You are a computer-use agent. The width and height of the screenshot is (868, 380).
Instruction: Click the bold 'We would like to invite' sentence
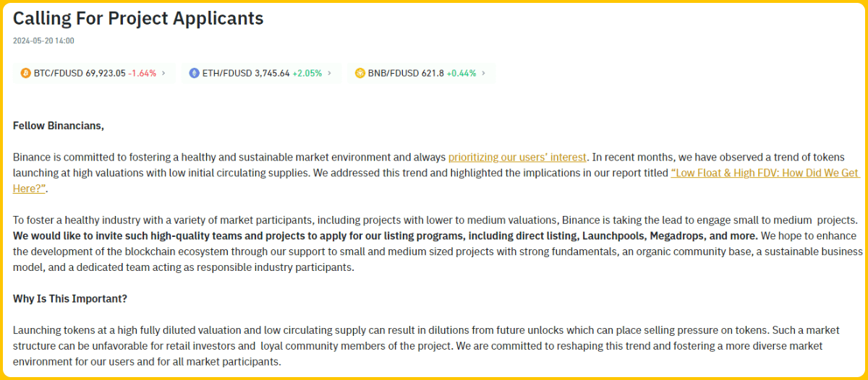click(x=386, y=236)
